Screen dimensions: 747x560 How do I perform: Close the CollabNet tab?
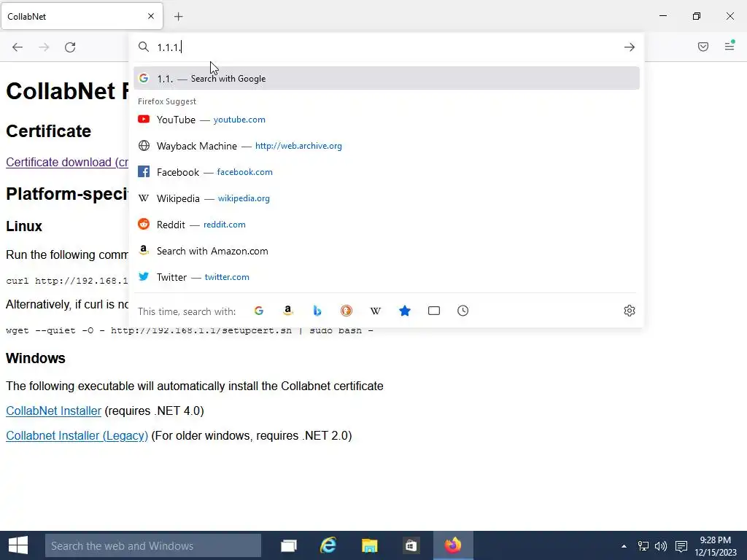(x=151, y=16)
